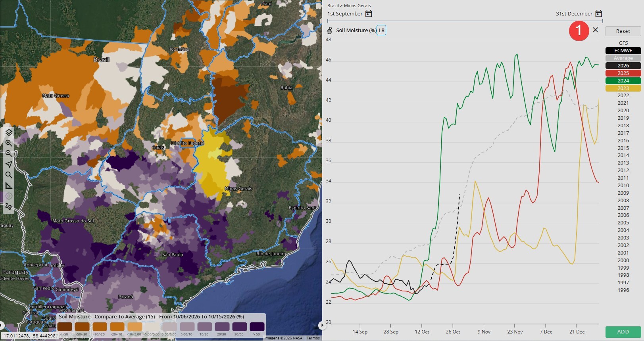Enable the 2005 year series
This screenshot has height=341, width=644.
click(x=623, y=223)
